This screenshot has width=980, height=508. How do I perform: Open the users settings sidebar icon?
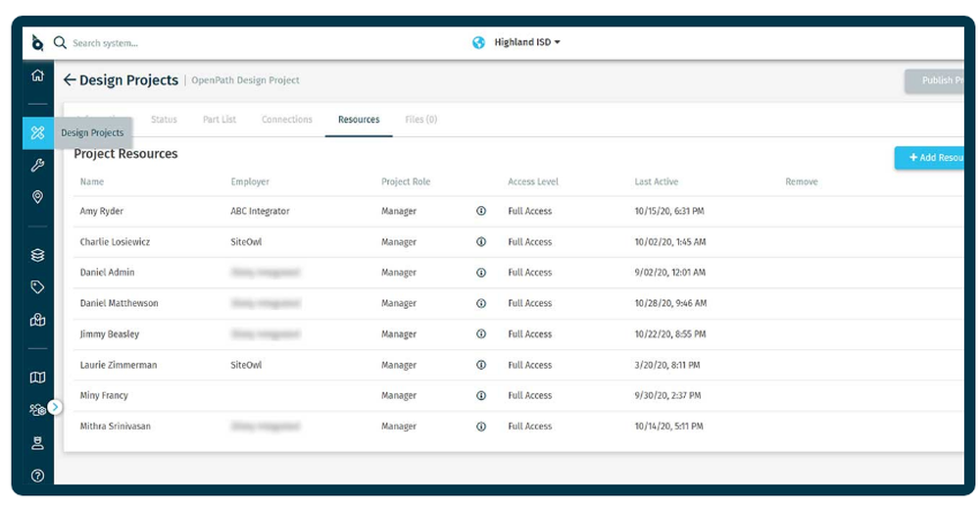tap(36, 410)
